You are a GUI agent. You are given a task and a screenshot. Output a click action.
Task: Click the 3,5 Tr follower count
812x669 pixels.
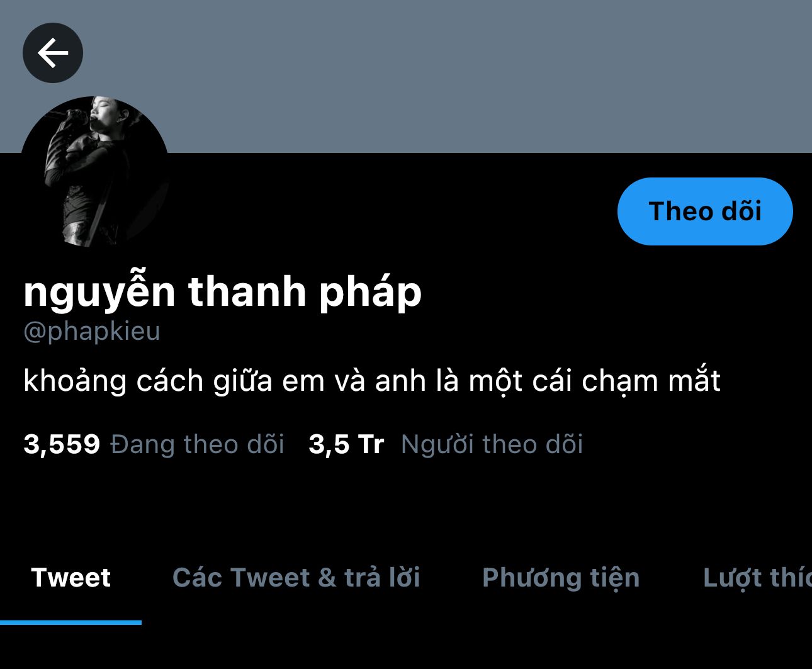(x=346, y=444)
